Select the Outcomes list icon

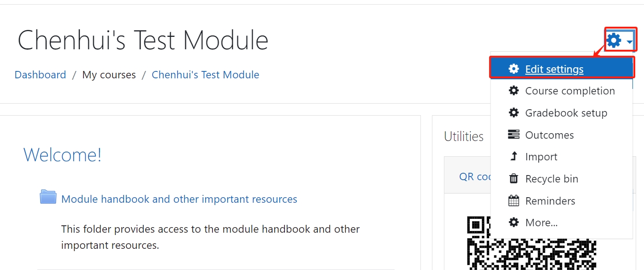[x=514, y=135]
